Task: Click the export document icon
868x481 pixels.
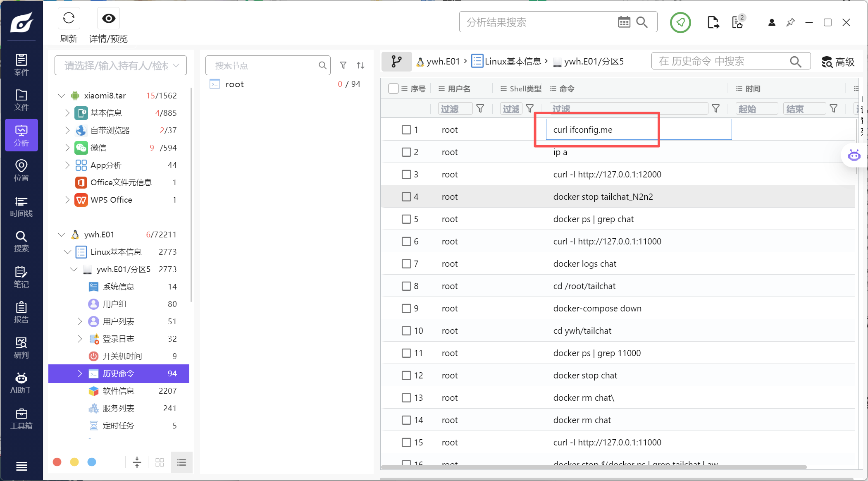Action: tap(713, 22)
